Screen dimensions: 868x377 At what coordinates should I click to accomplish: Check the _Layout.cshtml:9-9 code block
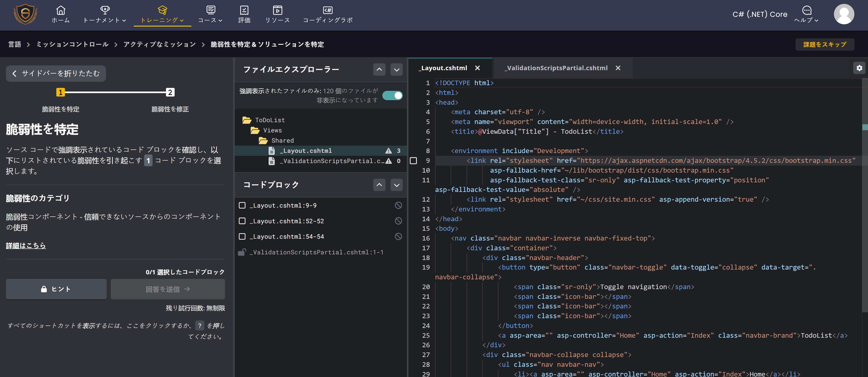click(242, 206)
